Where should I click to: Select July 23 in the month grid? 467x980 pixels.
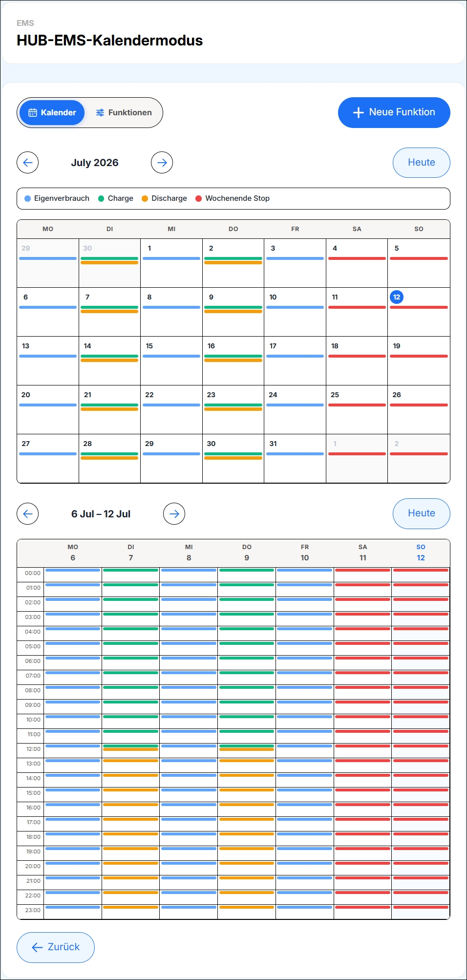pyautogui.click(x=233, y=409)
